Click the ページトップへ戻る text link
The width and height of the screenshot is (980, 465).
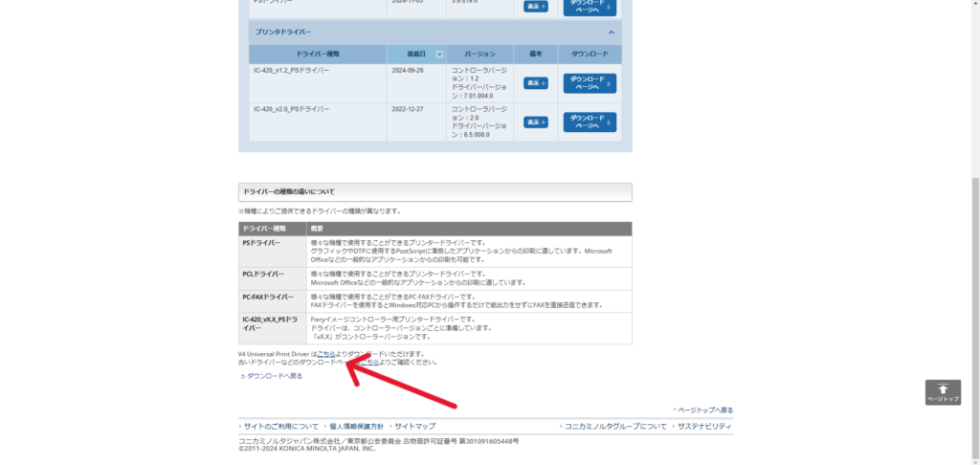(703, 410)
